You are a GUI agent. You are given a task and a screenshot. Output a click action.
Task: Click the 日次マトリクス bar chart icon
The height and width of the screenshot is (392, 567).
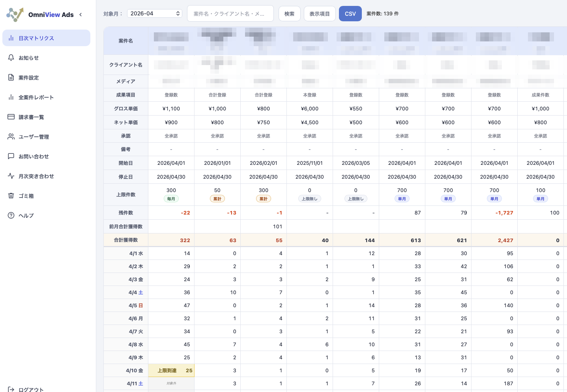pos(11,38)
